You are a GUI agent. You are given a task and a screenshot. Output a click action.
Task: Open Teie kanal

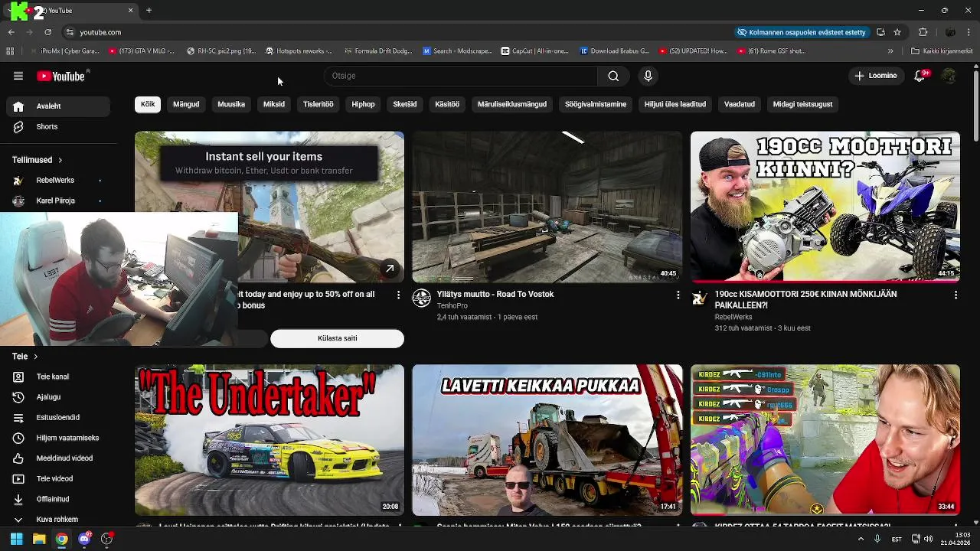[x=58, y=377]
